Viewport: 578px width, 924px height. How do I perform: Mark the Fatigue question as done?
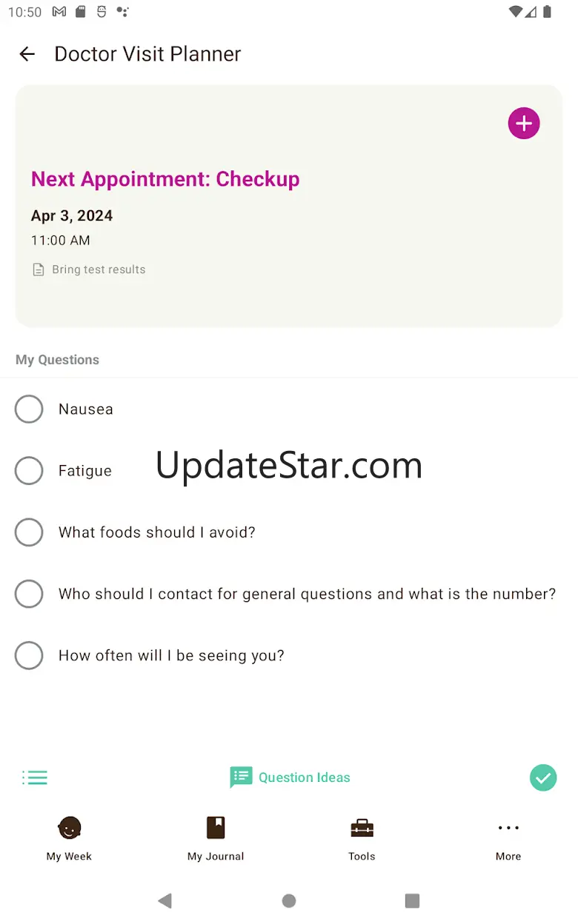tap(29, 471)
